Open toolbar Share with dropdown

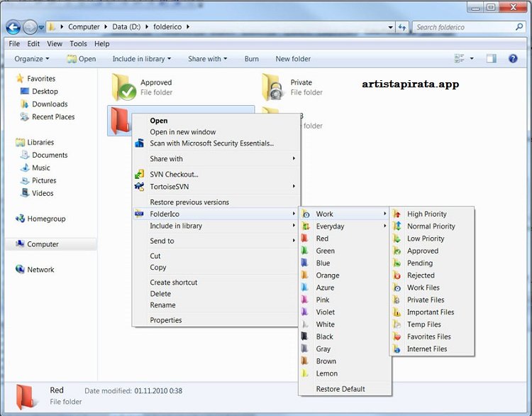(x=208, y=59)
